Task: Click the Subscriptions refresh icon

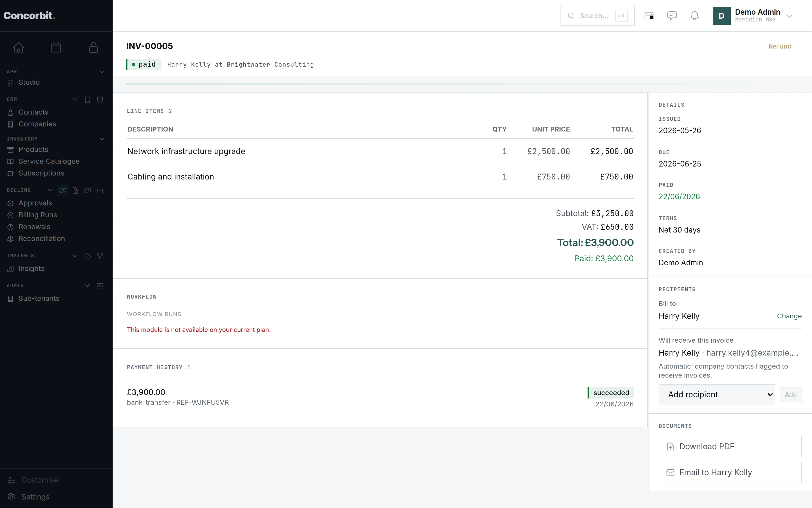Action: pos(10,173)
